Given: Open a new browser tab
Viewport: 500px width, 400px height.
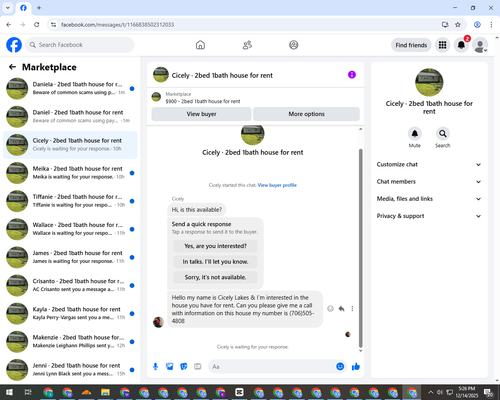Looking at the screenshot, I should [x=39, y=8].
